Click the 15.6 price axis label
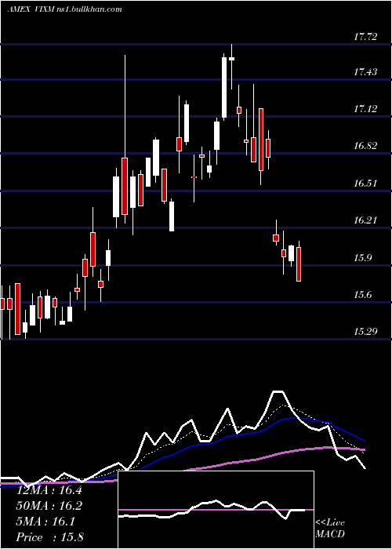The image size is (392, 549). 362,295
